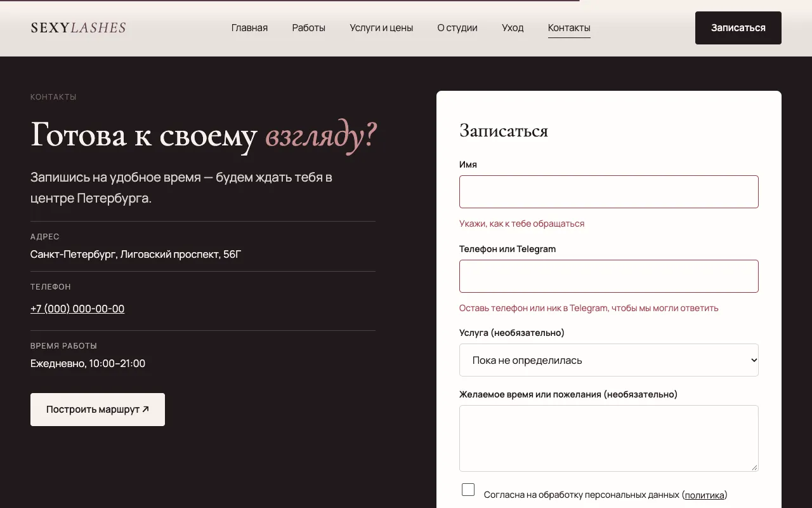
Task: Click the ТЕЛЕФОН label in contact details
Action: coord(51,287)
